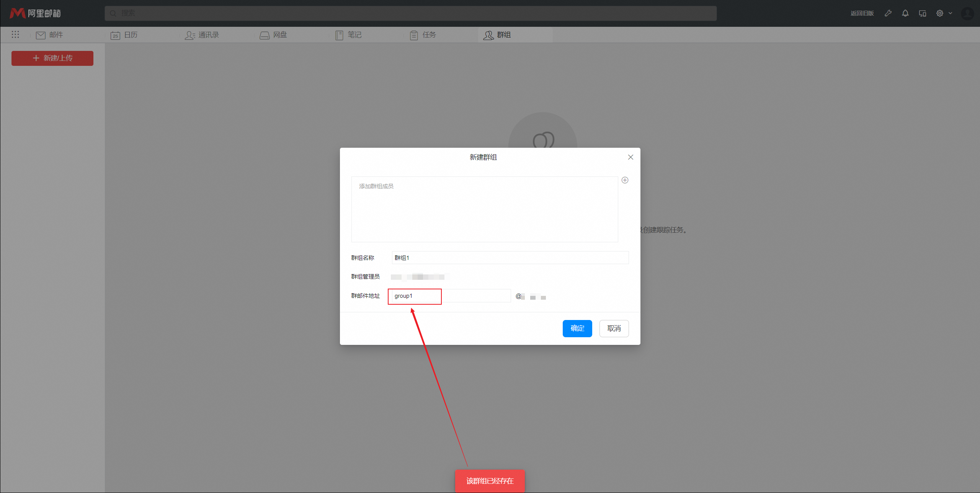Open the 网盘 tab
This screenshot has width=980, height=493.
pos(273,35)
